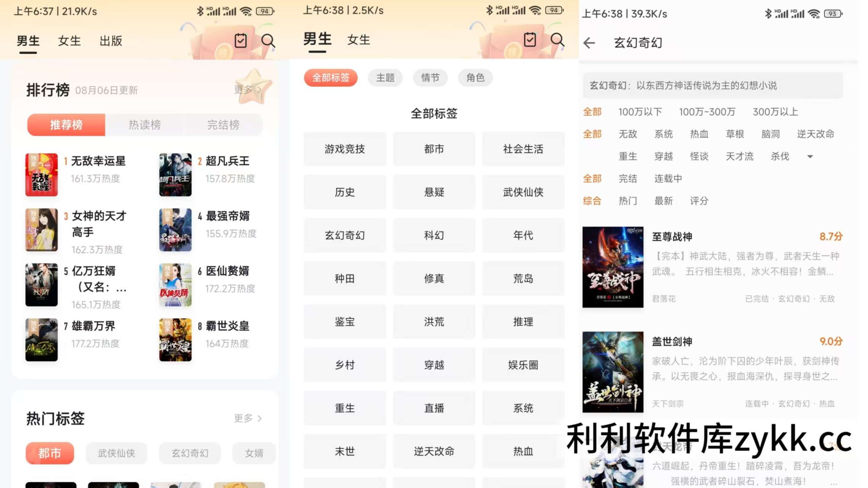Viewport: 868px width, 488px height.
Task: Select the 男生 tab on the left screen
Action: 28,41
